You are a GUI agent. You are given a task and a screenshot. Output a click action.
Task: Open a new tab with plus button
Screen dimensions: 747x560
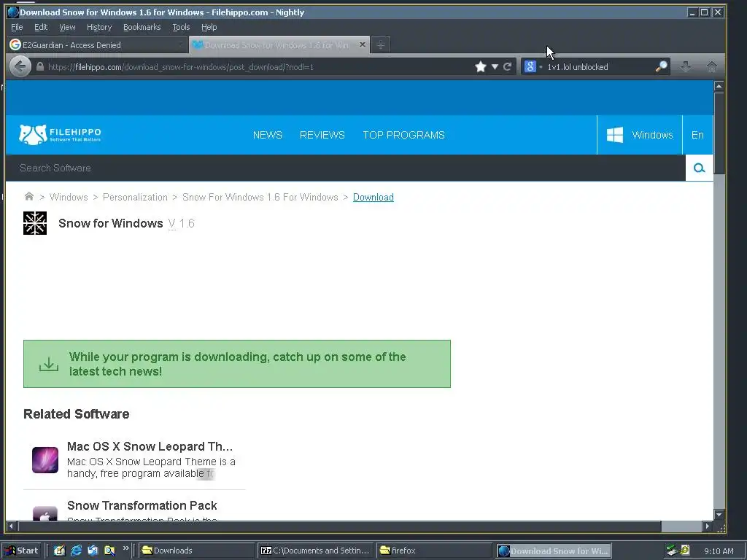[x=380, y=44]
